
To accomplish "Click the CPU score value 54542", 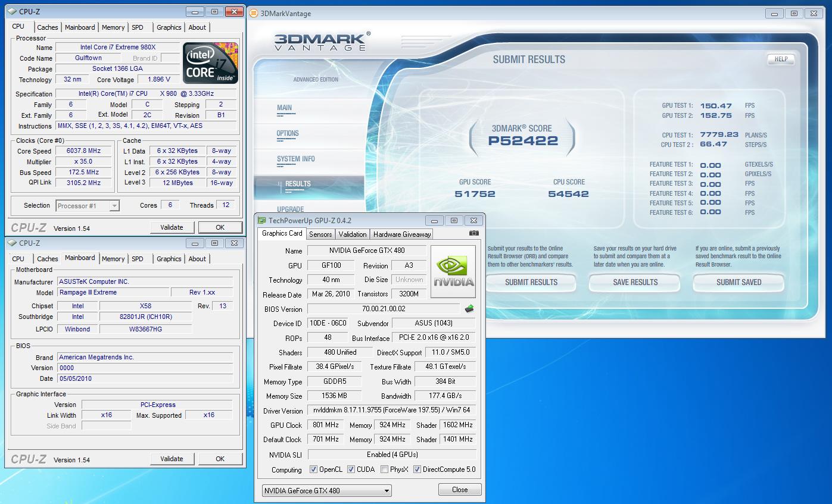I will (568, 194).
